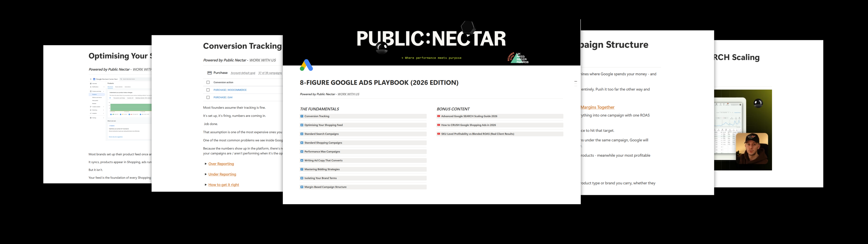Click WORK WITH US link under playbook title
868x244 pixels.
(348, 94)
